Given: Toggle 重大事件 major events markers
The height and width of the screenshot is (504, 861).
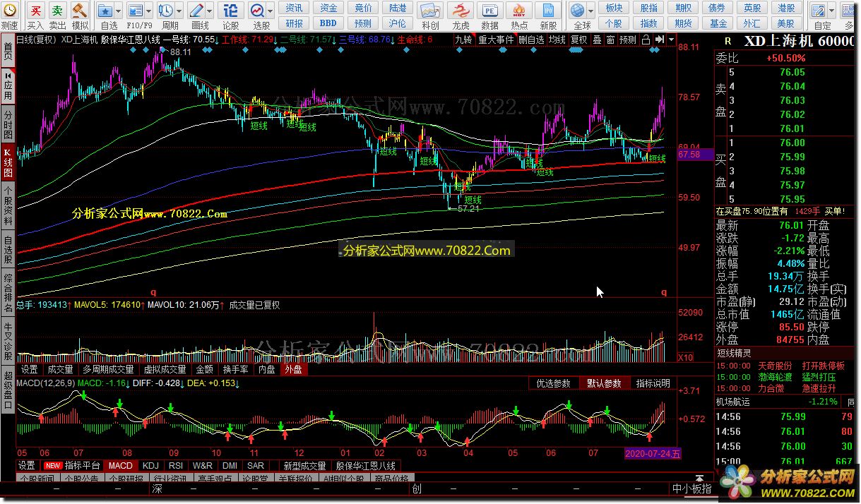Looking at the screenshot, I should pyautogui.click(x=496, y=40).
